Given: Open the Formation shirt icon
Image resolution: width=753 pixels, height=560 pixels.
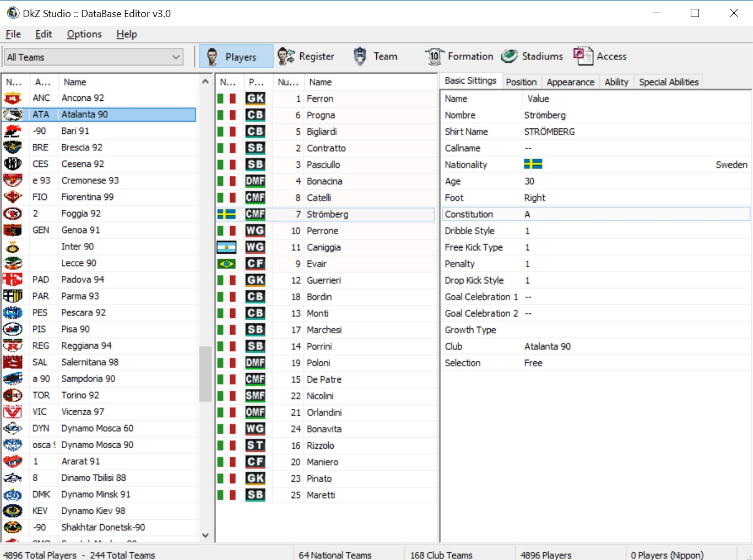Looking at the screenshot, I should pyautogui.click(x=434, y=56).
